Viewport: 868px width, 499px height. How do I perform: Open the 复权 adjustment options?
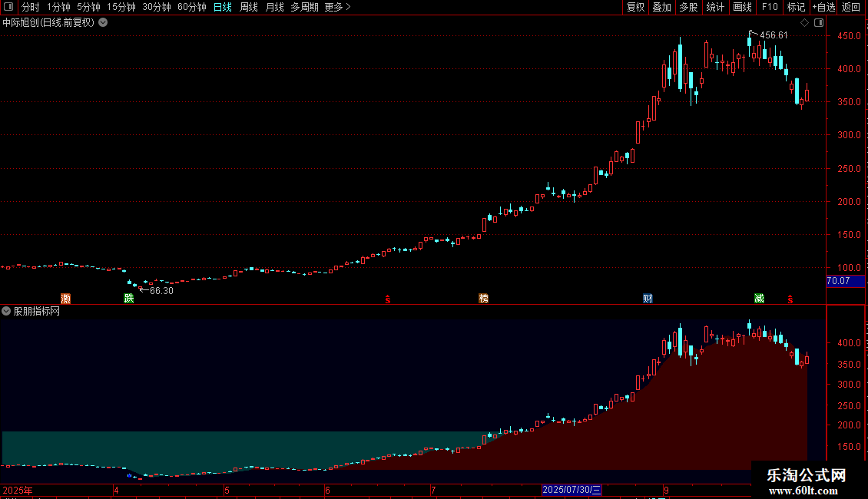pyautogui.click(x=635, y=7)
